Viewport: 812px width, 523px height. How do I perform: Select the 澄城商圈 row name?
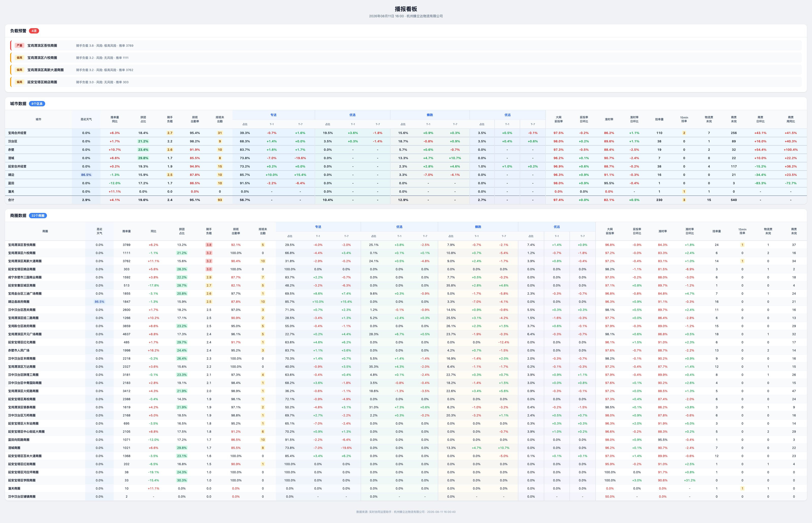tap(14, 448)
